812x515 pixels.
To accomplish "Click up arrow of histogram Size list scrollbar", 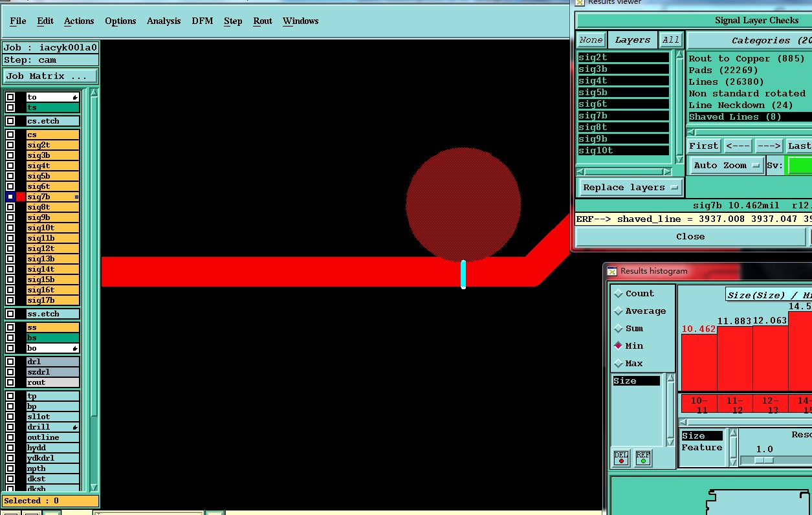I will point(670,378).
